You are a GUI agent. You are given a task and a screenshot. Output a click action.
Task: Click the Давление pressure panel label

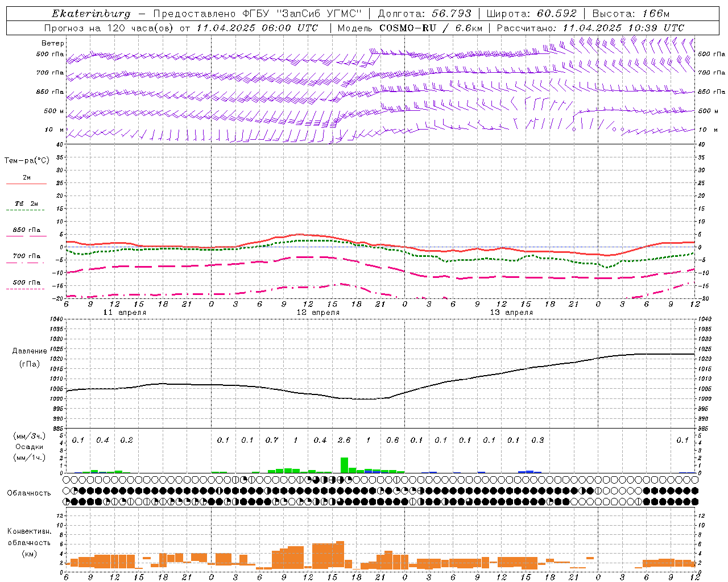(x=30, y=351)
